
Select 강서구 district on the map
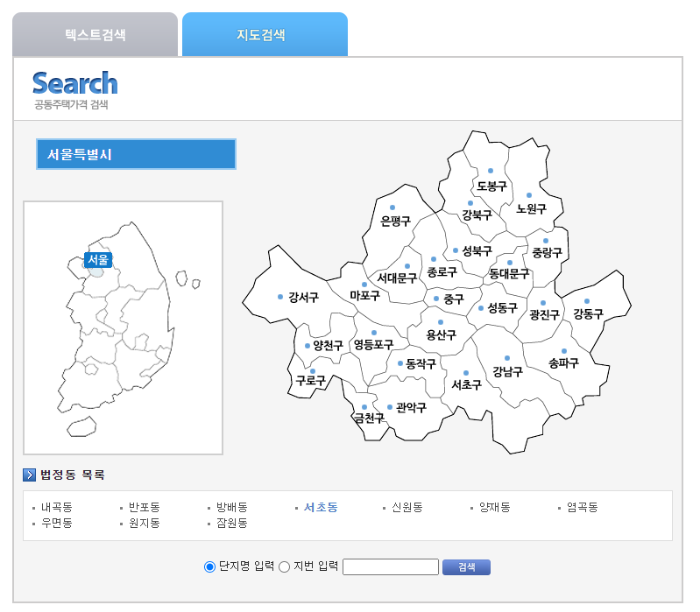tap(304, 297)
